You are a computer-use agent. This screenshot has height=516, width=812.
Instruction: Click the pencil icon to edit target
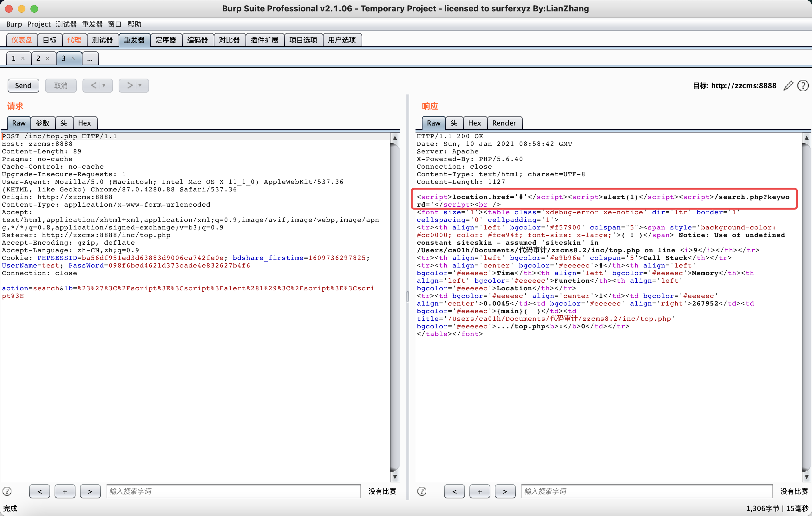tap(789, 86)
